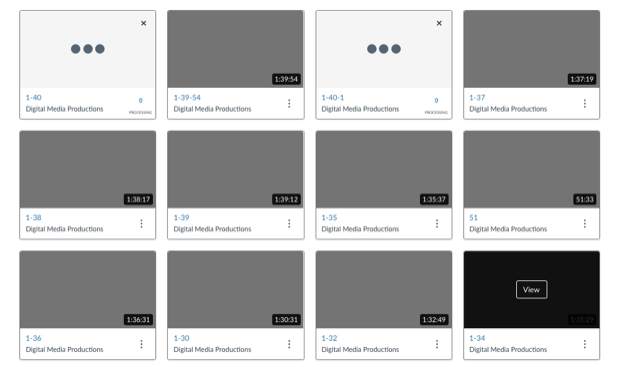
Task: Open options menu for video 1-39
Action: click(289, 224)
